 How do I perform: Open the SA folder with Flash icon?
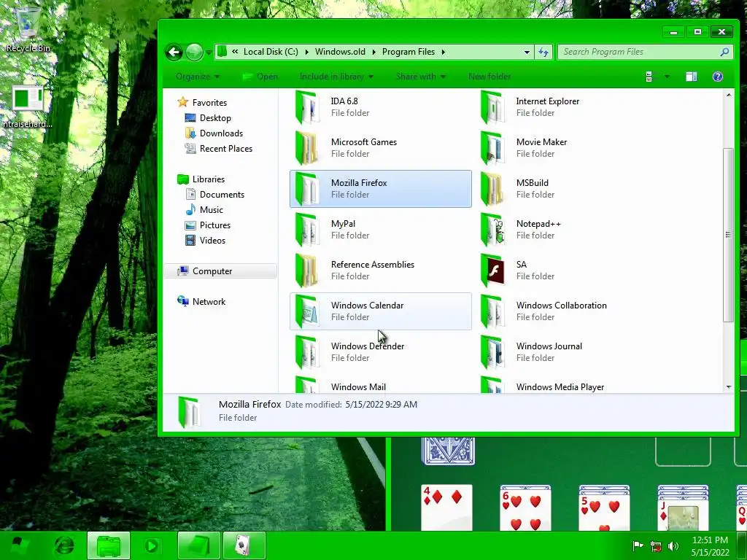492,271
